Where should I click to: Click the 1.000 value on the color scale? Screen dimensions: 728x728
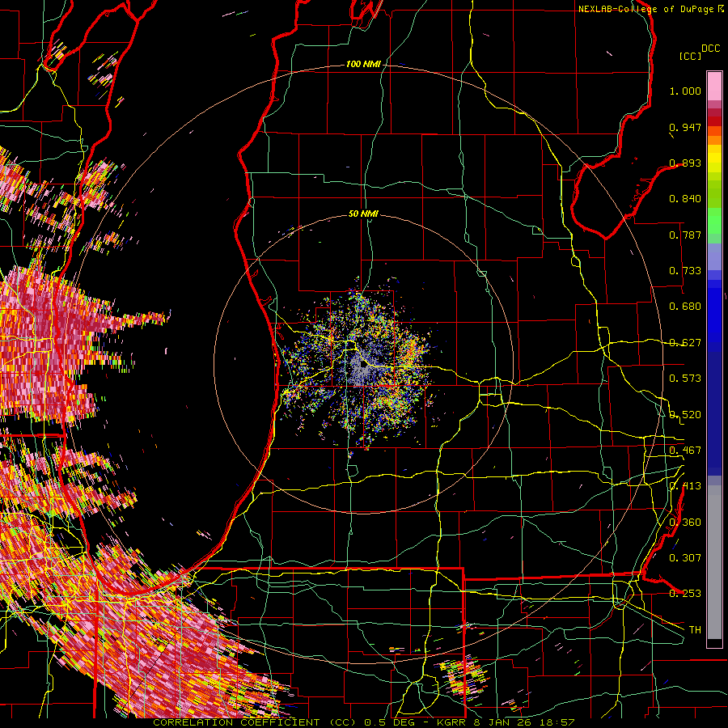coord(685,91)
